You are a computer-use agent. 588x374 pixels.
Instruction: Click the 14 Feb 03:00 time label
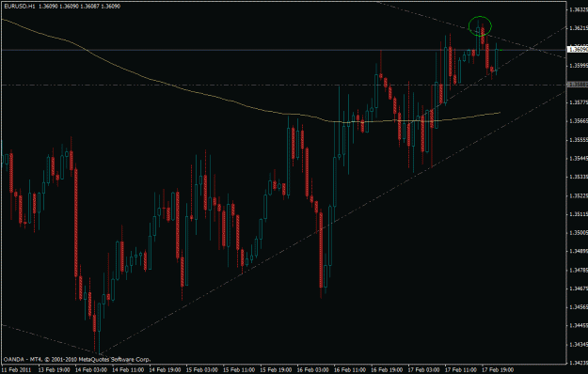pos(90,369)
